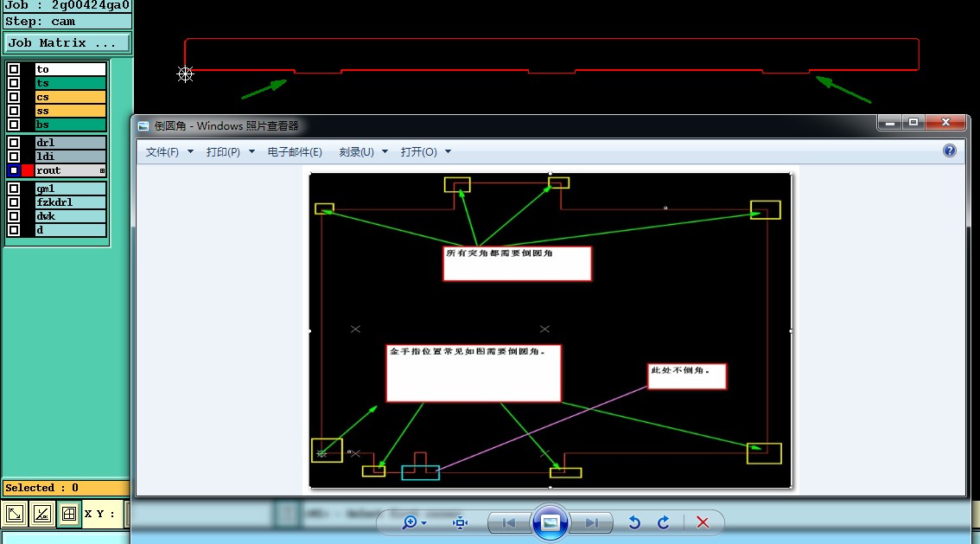Screen dimensions: 980x544
Task: Expand the 刻录(U) menu arrow
Action: 385,152
